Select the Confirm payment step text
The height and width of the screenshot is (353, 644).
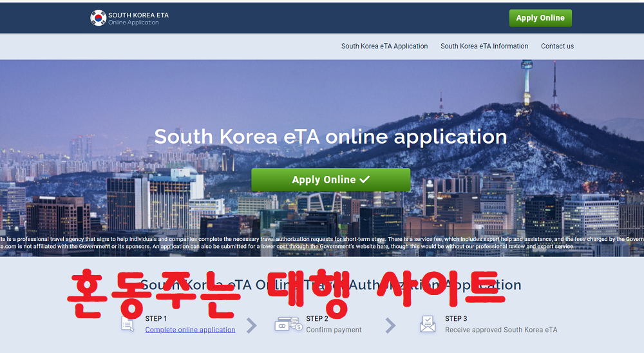[334, 330]
